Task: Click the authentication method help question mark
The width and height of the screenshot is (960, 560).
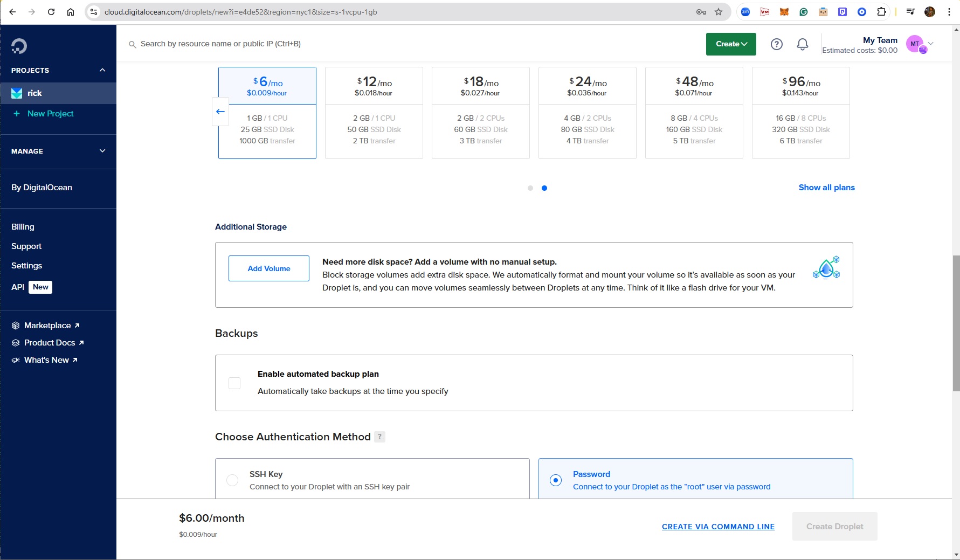Action: 380,437
